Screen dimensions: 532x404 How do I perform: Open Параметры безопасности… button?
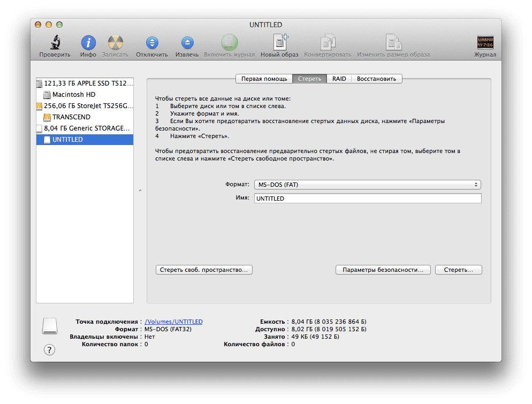383,270
